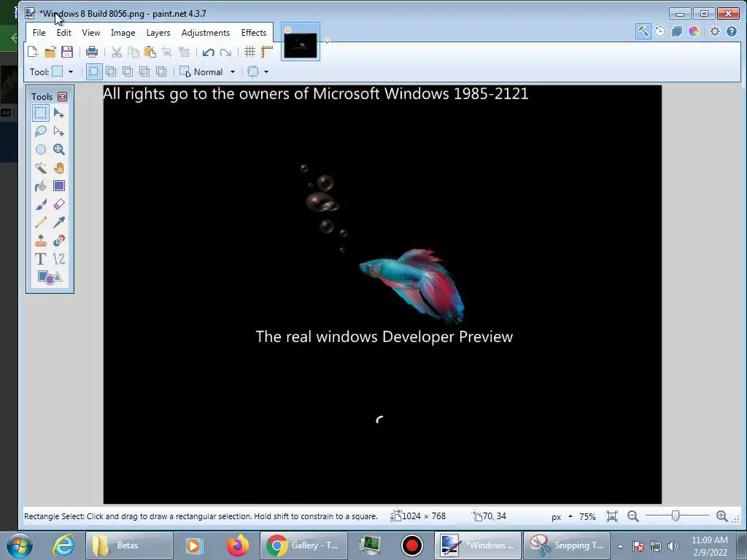This screenshot has width=747, height=560.
Task: Close the Tools panel
Action: [63, 97]
